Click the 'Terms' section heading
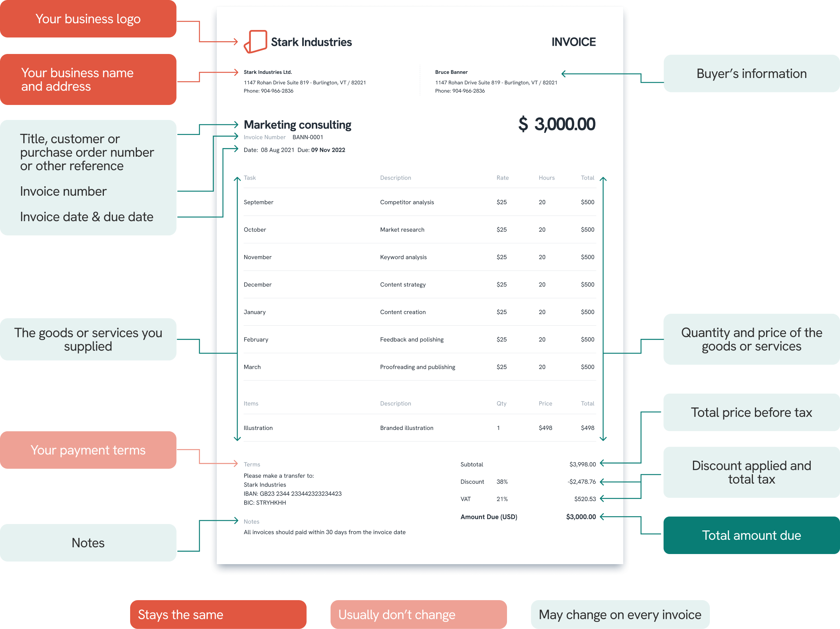This screenshot has height=629, width=840. tap(252, 464)
